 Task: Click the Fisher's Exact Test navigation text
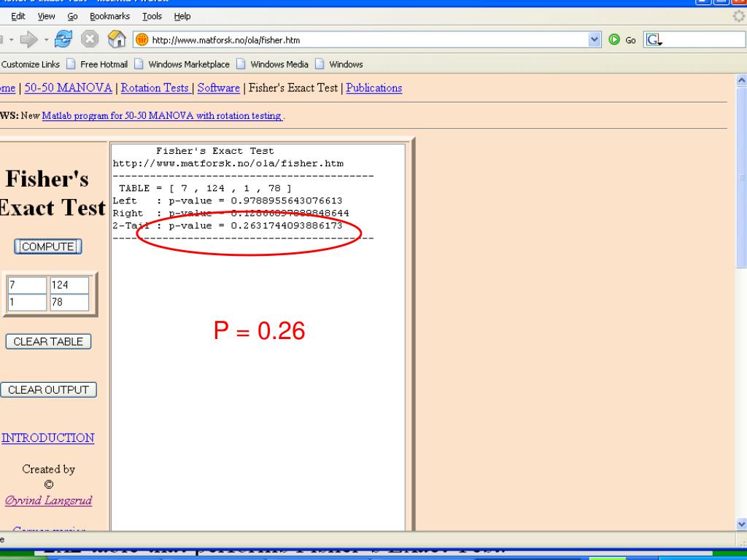(x=293, y=88)
